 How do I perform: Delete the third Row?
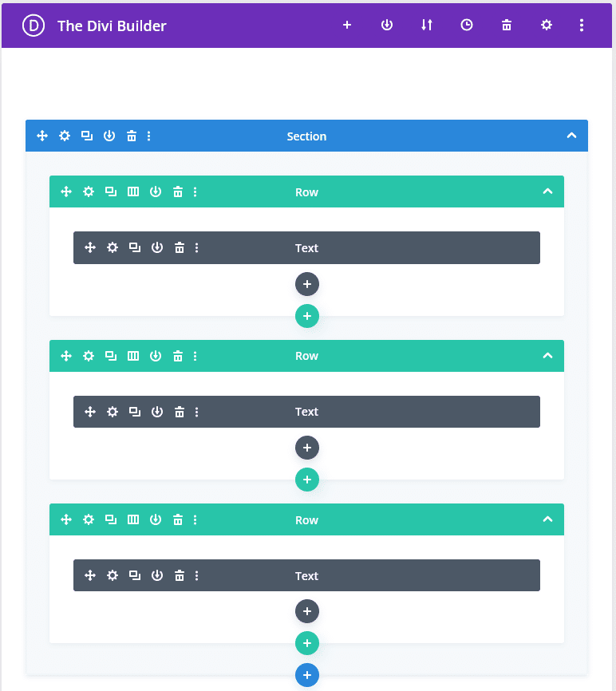(178, 519)
